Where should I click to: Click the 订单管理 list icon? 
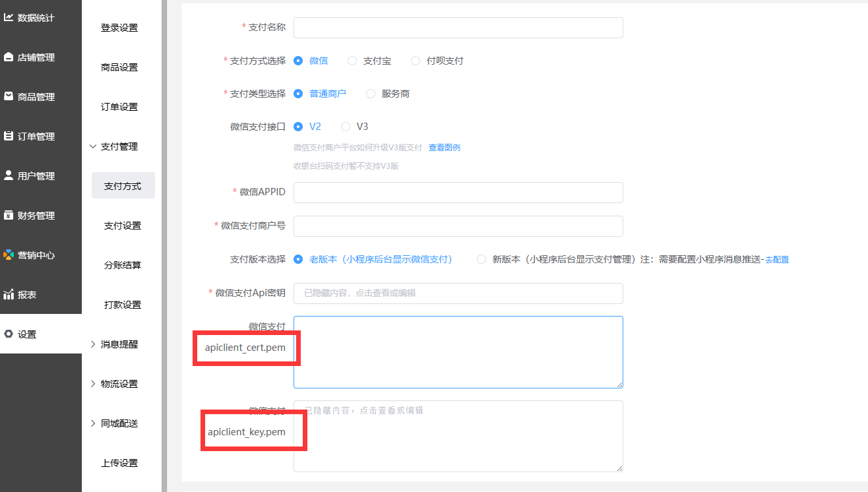pos(9,137)
